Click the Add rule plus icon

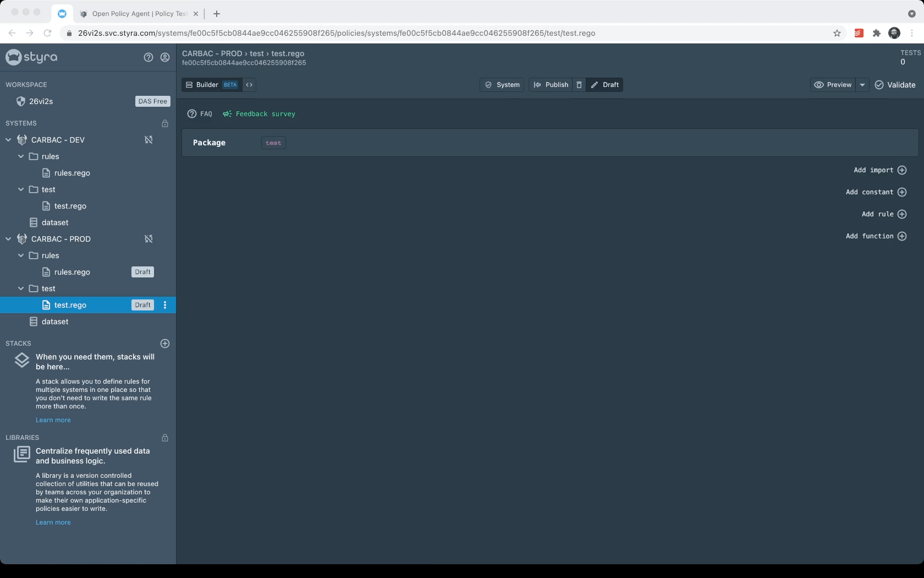click(x=902, y=214)
